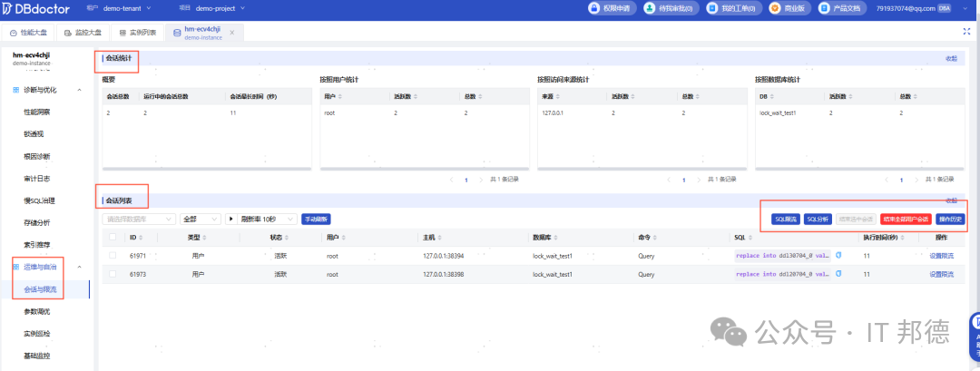Sort by ID column in session list
This screenshot has height=371, width=980.
pos(140,238)
